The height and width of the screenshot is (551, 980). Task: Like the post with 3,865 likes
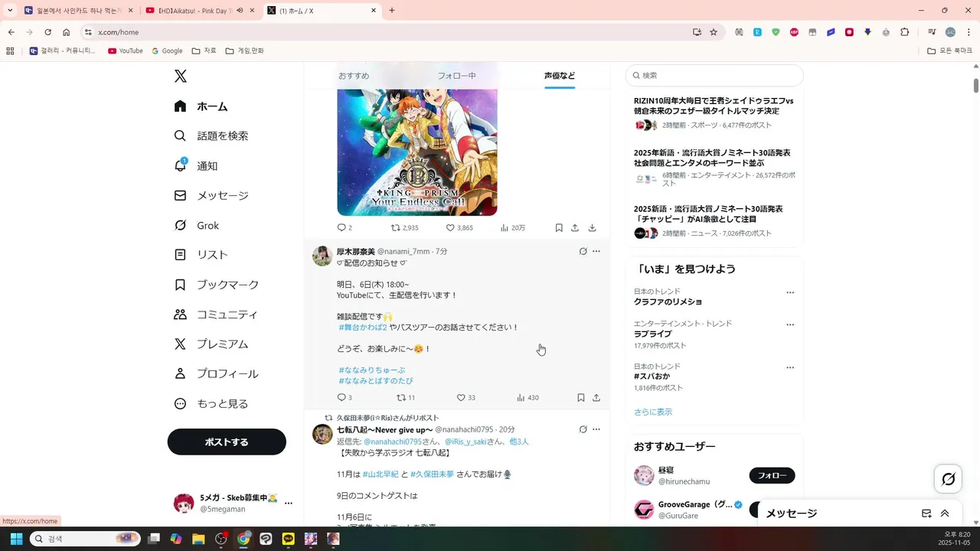459,228
